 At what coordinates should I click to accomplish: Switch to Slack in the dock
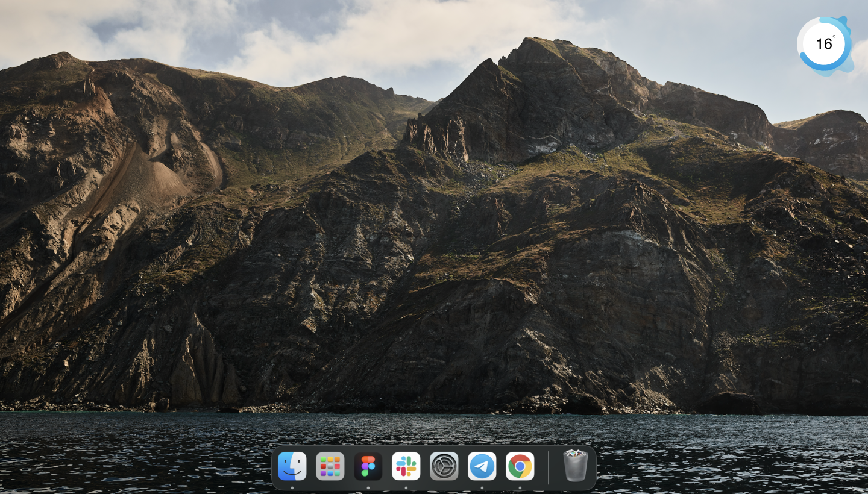click(x=406, y=466)
